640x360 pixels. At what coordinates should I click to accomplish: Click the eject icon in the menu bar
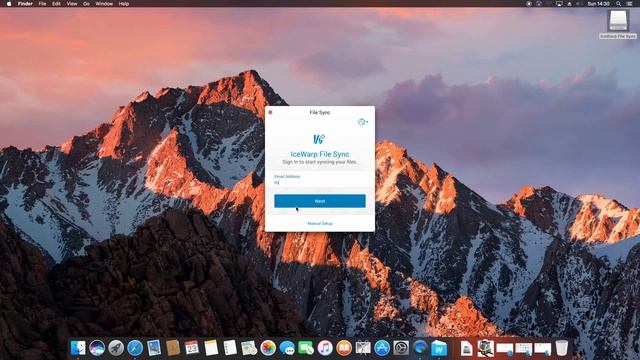tap(569, 4)
